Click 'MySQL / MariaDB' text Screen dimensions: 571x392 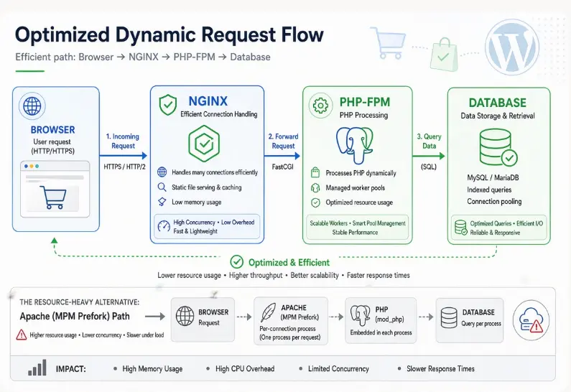pyautogui.click(x=493, y=177)
